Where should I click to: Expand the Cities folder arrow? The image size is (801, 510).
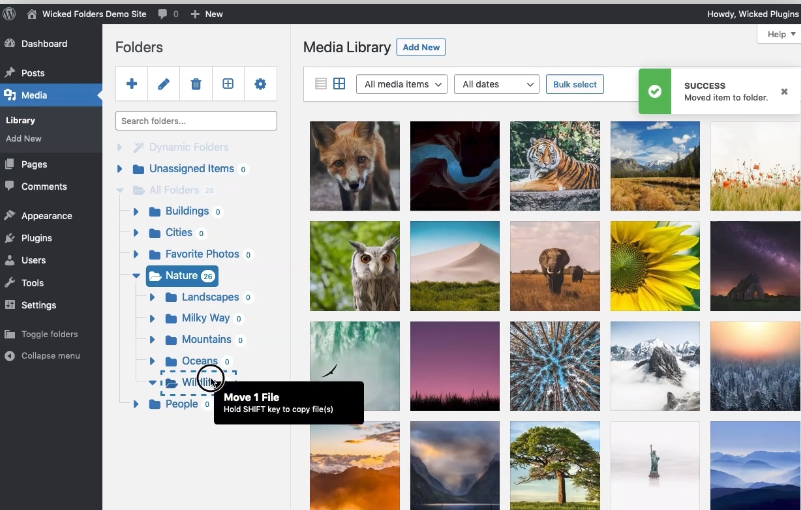(x=136, y=233)
